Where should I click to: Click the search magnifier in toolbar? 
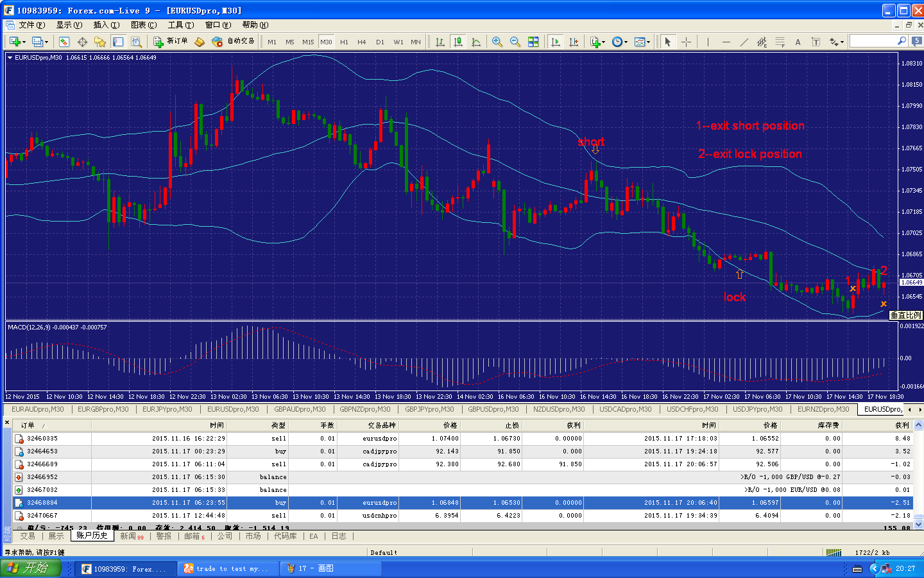(x=902, y=41)
